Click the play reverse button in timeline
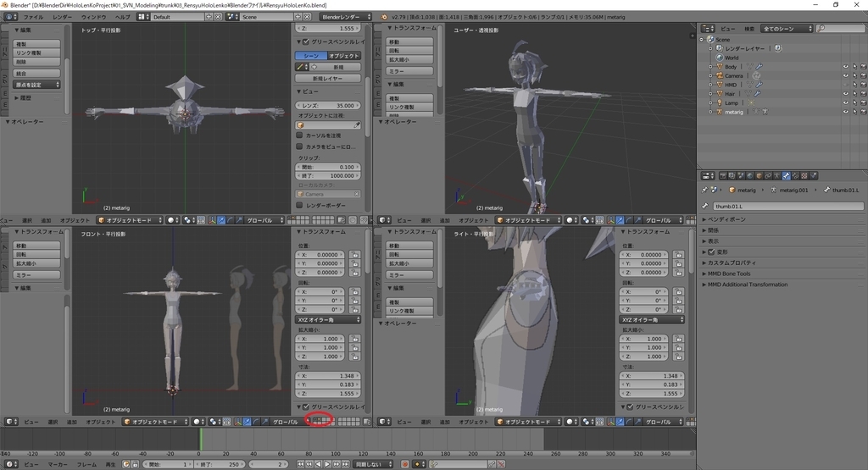868x470 pixels. pos(319,464)
